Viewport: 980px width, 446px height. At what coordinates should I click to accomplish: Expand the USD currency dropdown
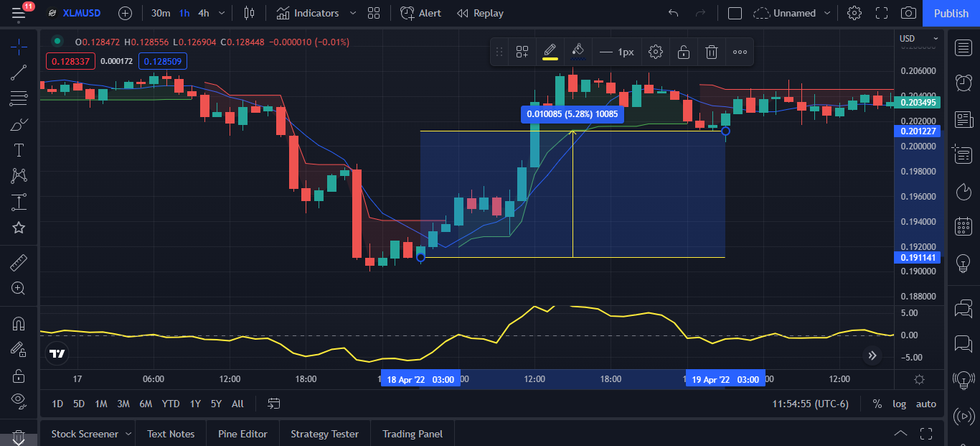919,39
